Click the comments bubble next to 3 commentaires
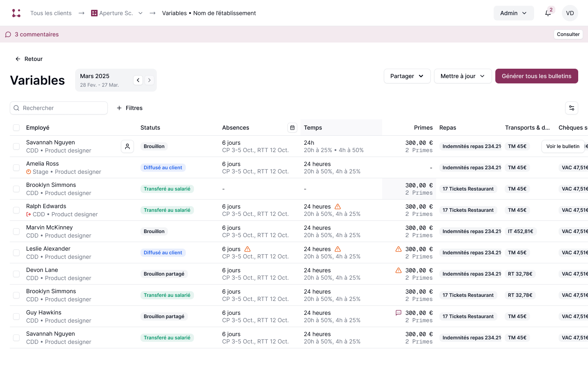 pyautogui.click(x=8, y=34)
